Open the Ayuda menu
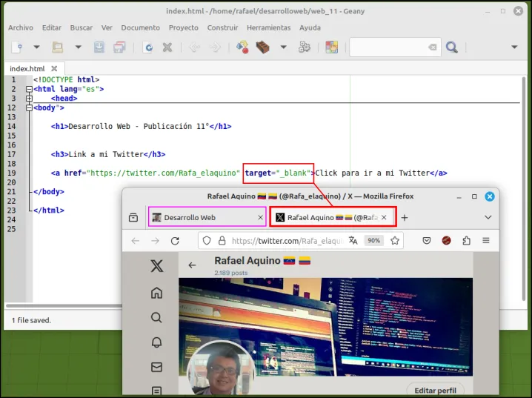 click(x=310, y=28)
